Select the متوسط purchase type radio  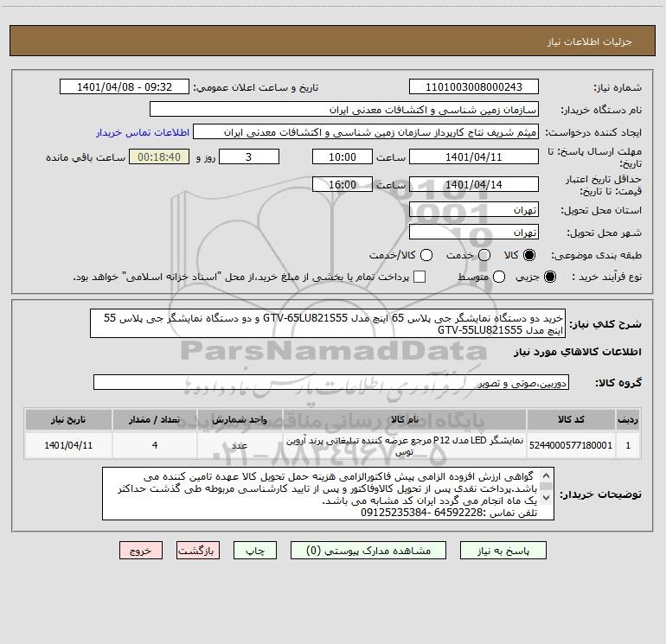click(499, 277)
